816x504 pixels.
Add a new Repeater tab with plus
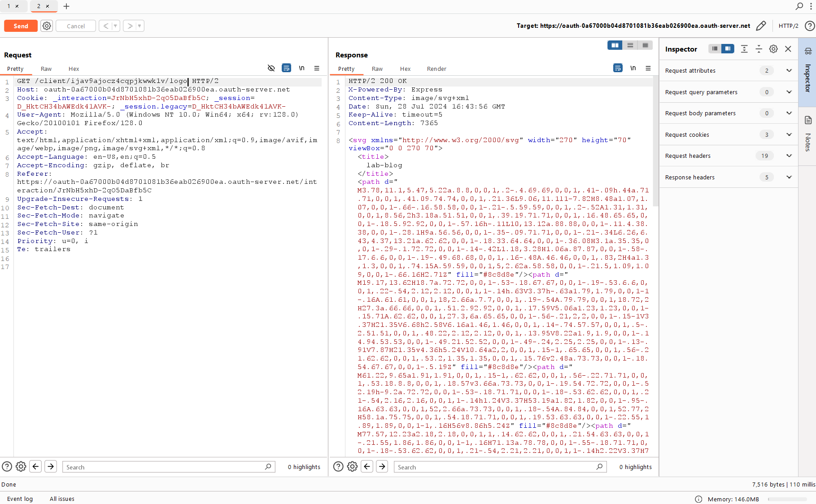[66, 6]
